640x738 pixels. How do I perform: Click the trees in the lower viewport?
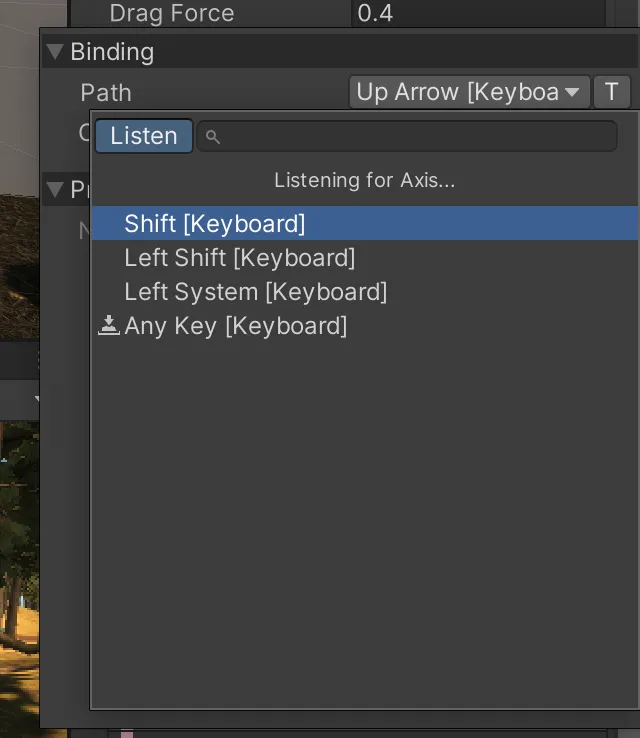[x=18, y=560]
